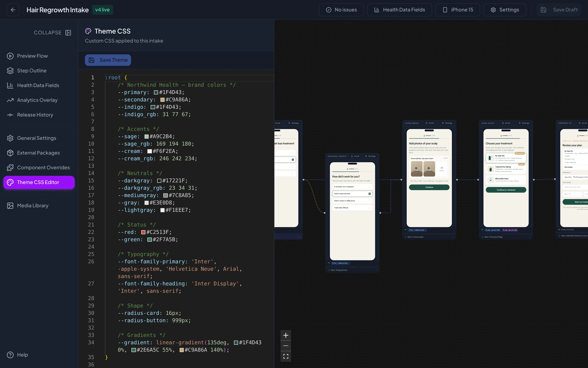Click the checked Front scalp photo
Screen dimensions: 588x368
click(x=416, y=169)
